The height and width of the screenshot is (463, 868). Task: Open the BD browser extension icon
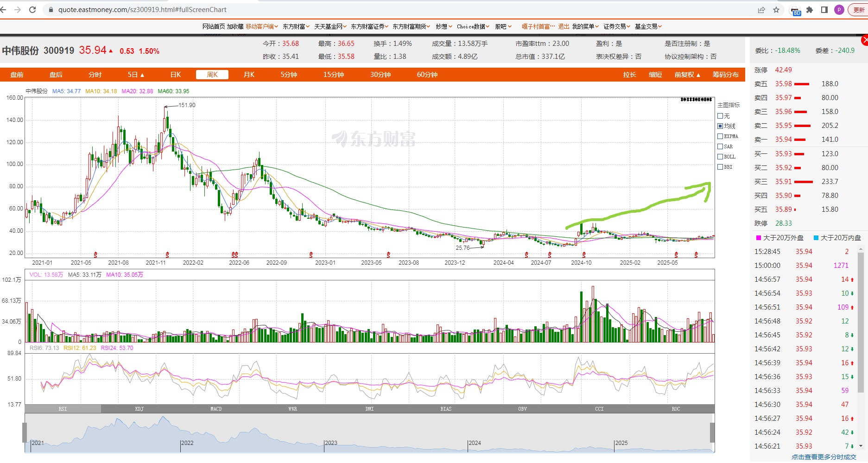point(796,11)
